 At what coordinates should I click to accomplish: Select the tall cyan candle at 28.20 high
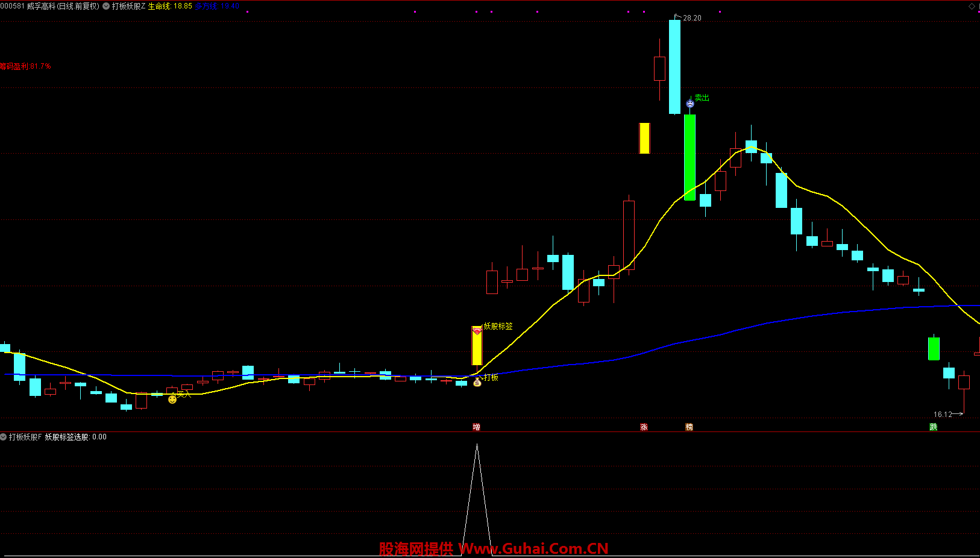674,67
